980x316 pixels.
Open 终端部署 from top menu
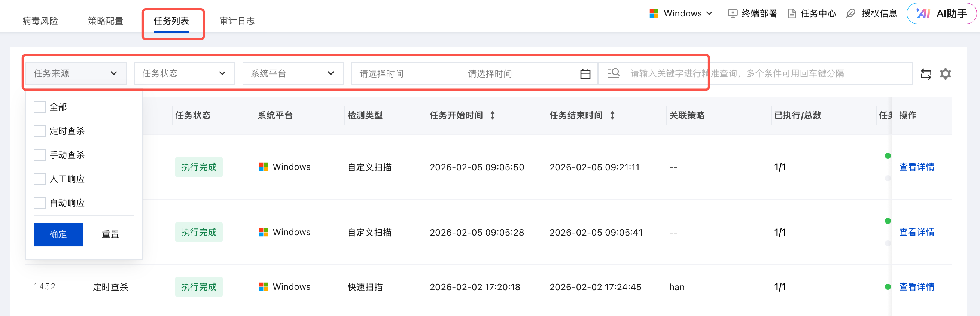click(752, 14)
